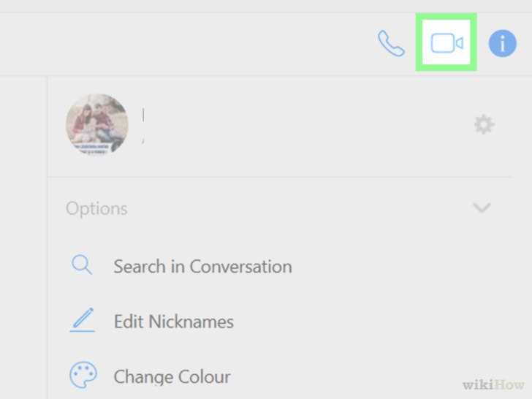Screen dimensions: 532x399
Task: Open conversation settings gear icon
Action: click(x=484, y=124)
